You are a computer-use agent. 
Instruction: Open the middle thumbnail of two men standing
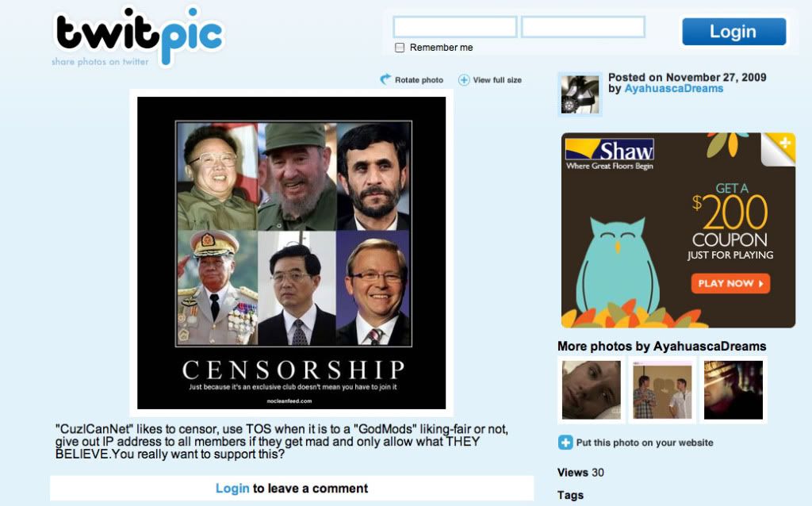[662, 390]
